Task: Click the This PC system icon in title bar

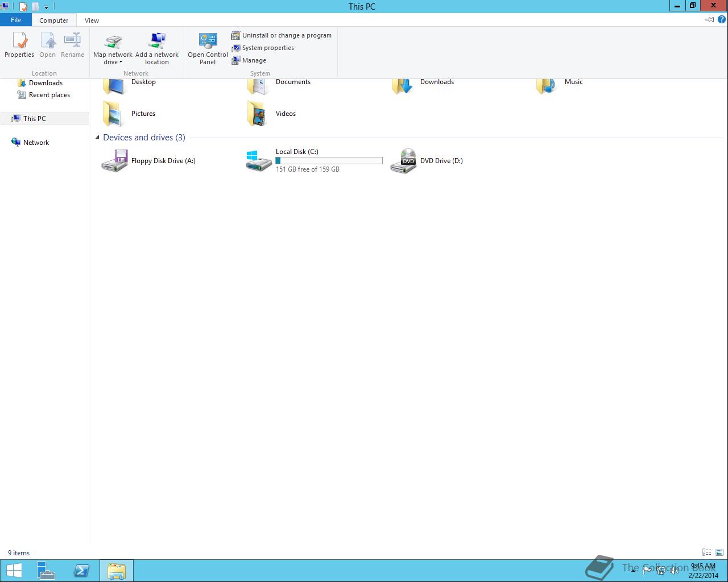Action: (x=4, y=7)
